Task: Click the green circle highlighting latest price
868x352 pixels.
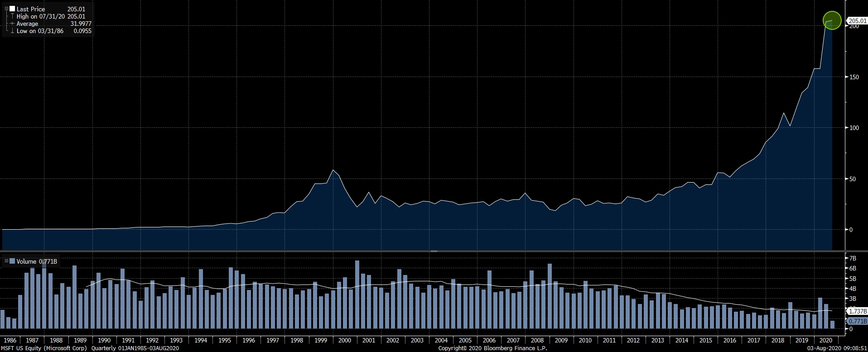Action: tap(832, 21)
